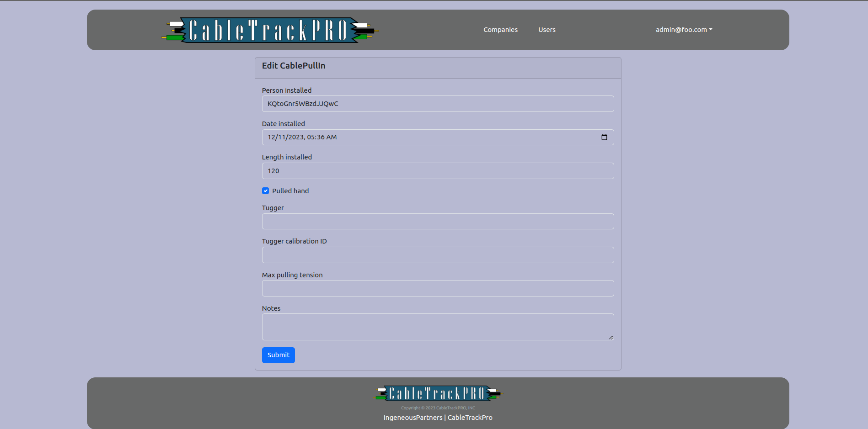Click the Notes label
868x429 pixels.
(x=271, y=308)
